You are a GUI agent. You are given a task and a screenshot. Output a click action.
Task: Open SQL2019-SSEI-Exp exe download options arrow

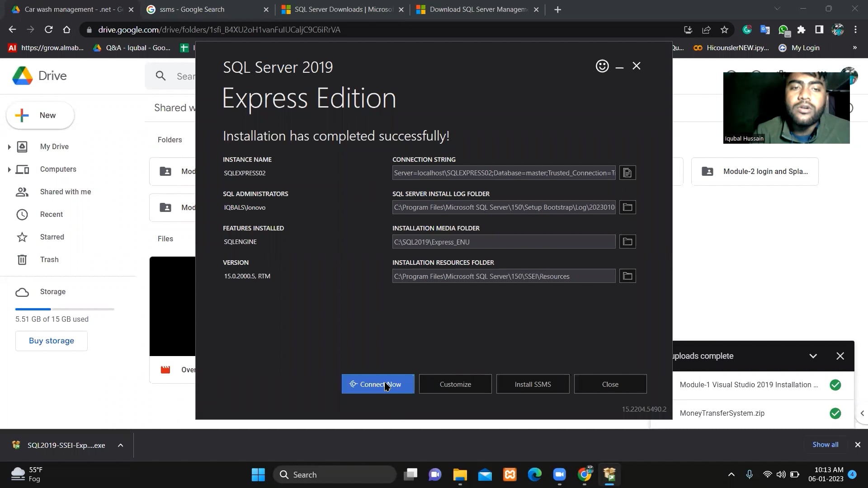[120, 445]
